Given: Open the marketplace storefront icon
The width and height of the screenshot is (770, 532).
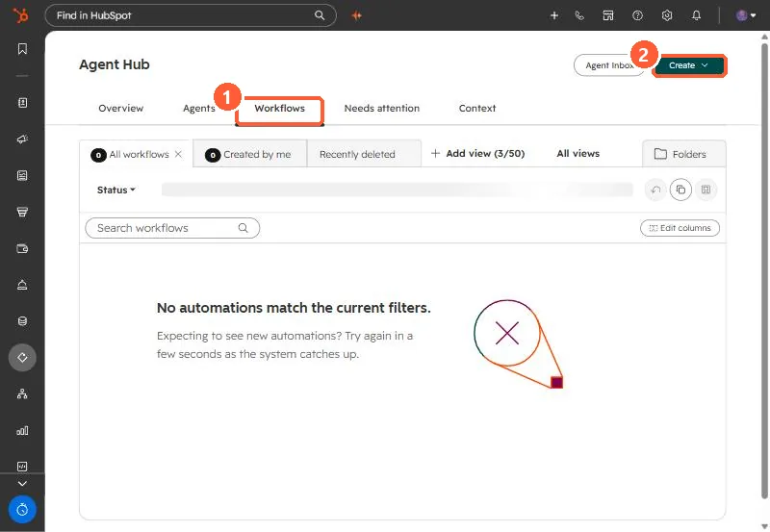Looking at the screenshot, I should (608, 15).
